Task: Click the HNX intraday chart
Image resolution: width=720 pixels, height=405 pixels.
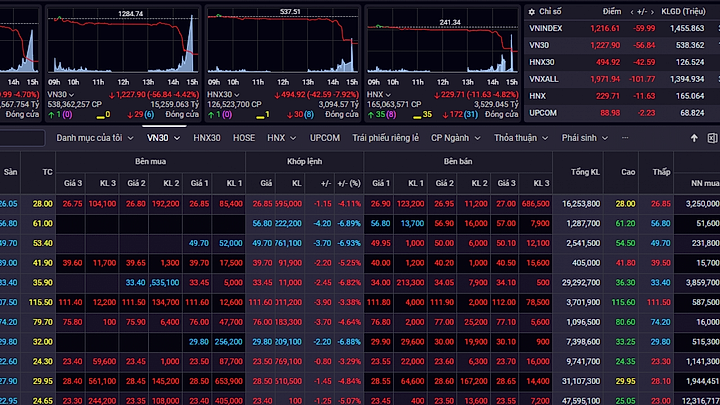Action: (443, 42)
